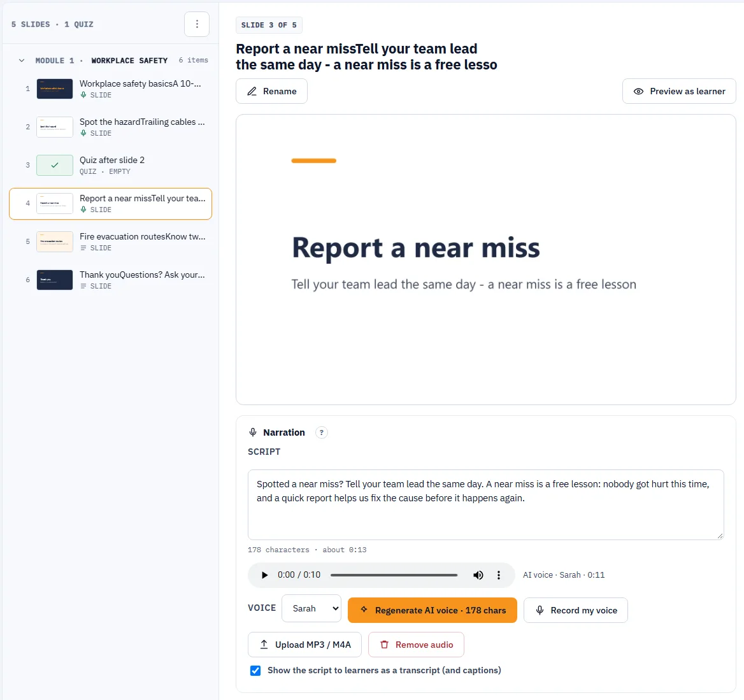
Task: Click the Fire evacuation routes thumbnail
Action: [x=55, y=241]
